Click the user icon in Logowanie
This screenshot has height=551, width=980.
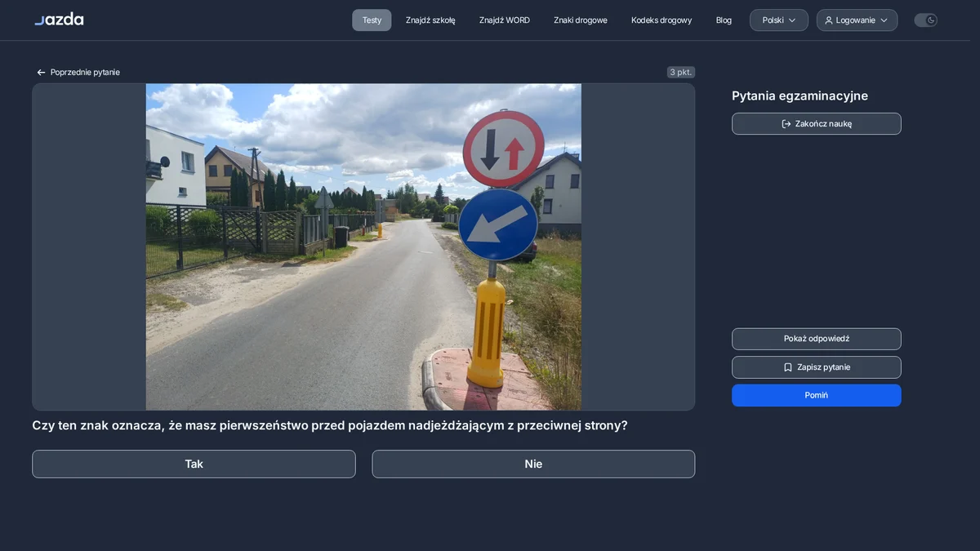click(829, 20)
